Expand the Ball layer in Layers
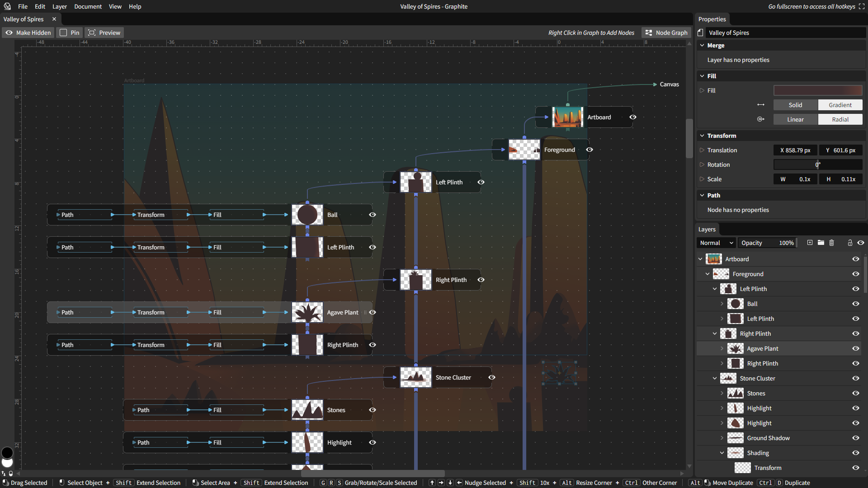868x488 pixels. pyautogui.click(x=722, y=304)
